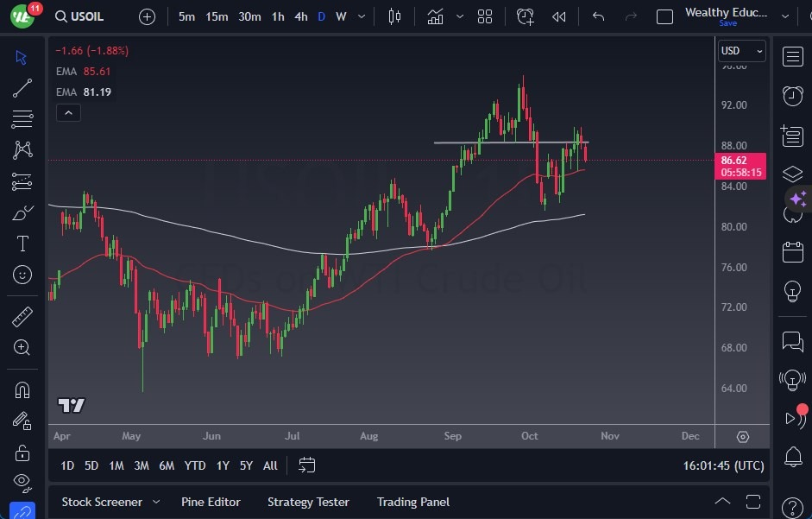The image size is (812, 519).
Task: Open the Zoom In tool
Action: click(x=22, y=348)
